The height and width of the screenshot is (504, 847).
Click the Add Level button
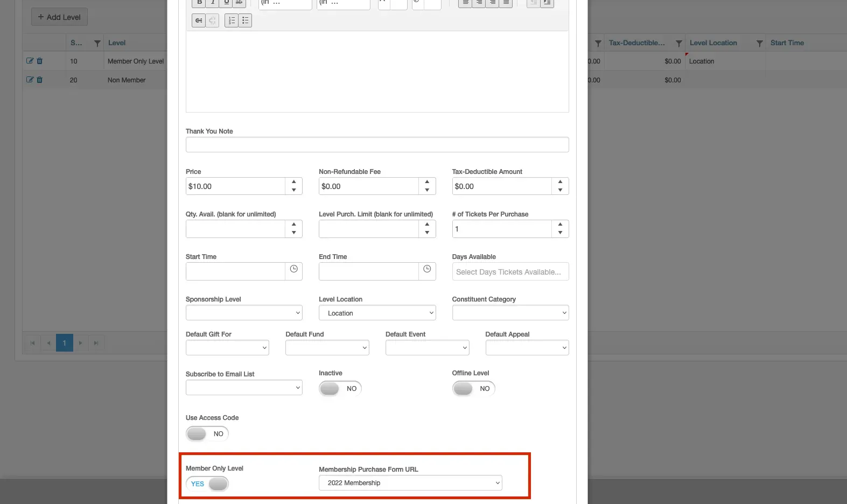tap(59, 17)
